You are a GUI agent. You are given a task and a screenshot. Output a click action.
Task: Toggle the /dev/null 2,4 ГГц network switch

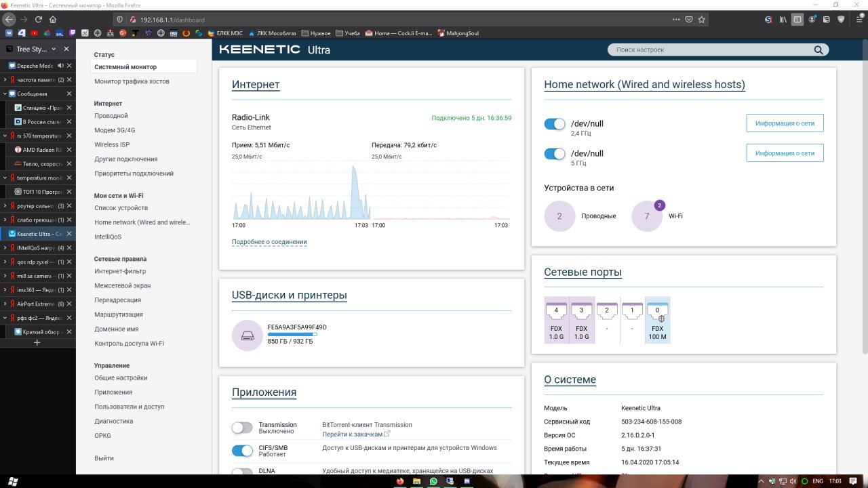pos(555,124)
